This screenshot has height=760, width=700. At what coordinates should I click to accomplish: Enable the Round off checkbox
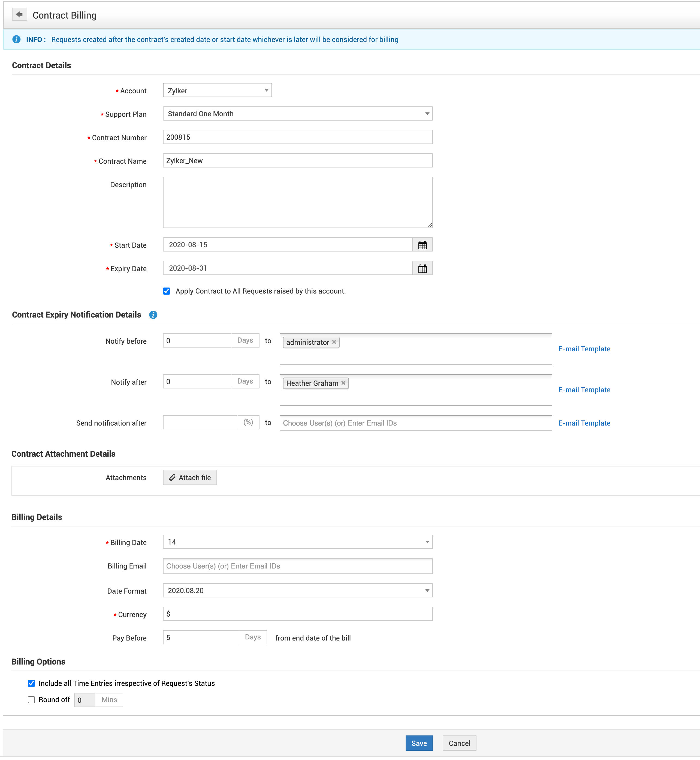point(31,700)
